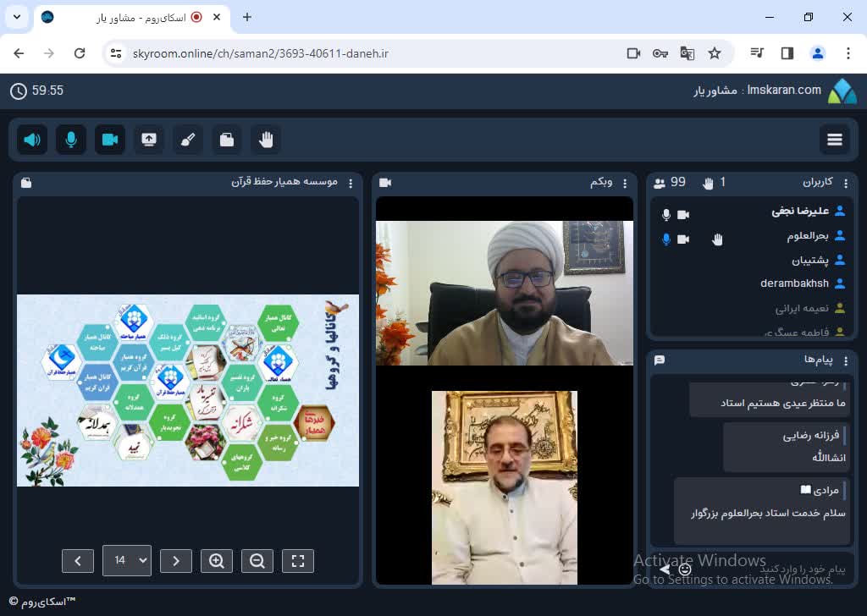The height and width of the screenshot is (616, 867).
Task: Open the Chrome three-dot menu
Action: (848, 53)
